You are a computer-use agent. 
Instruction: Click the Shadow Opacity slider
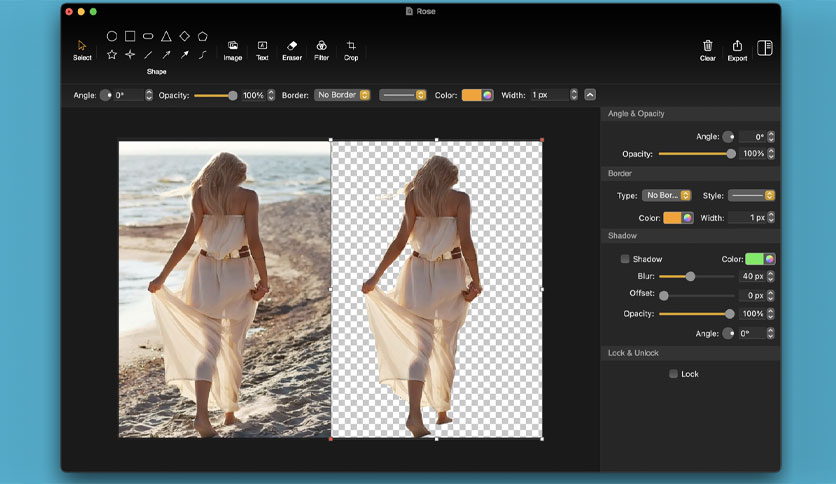tap(697, 314)
